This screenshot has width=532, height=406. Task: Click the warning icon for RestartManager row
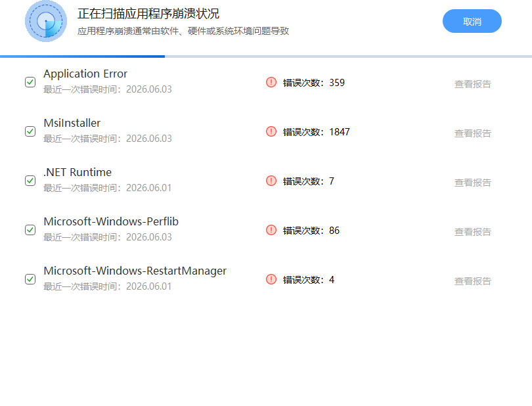[271, 279]
